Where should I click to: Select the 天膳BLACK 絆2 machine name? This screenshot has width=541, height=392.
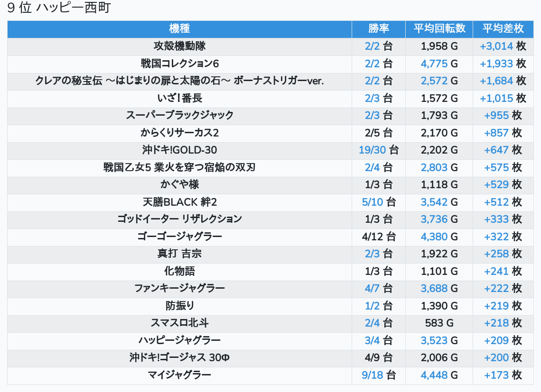pyautogui.click(x=179, y=202)
